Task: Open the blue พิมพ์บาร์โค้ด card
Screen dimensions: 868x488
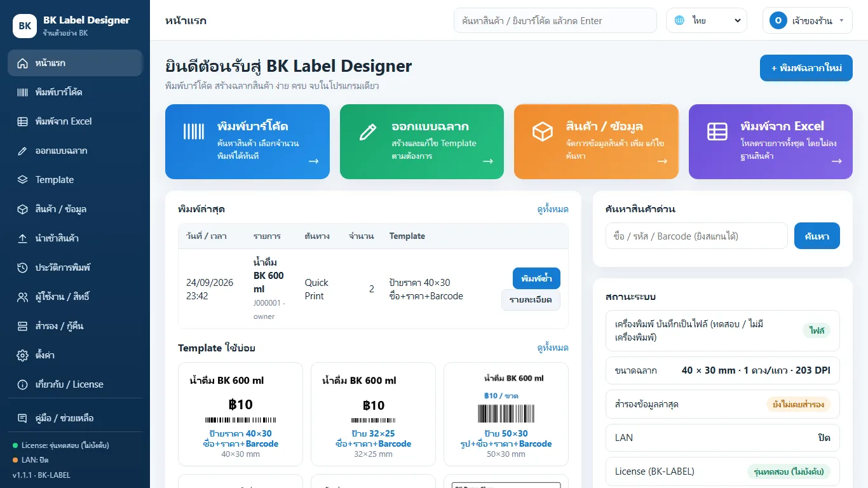Action: coord(247,142)
